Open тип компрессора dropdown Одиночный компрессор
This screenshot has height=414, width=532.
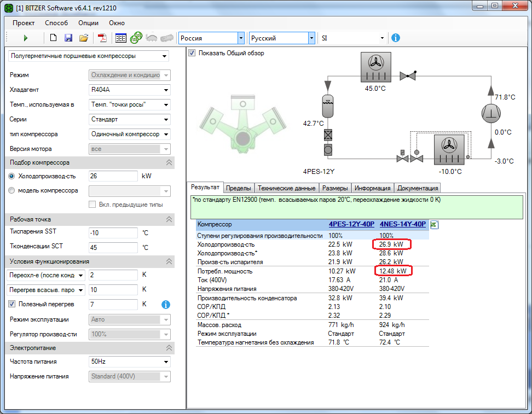129,134
